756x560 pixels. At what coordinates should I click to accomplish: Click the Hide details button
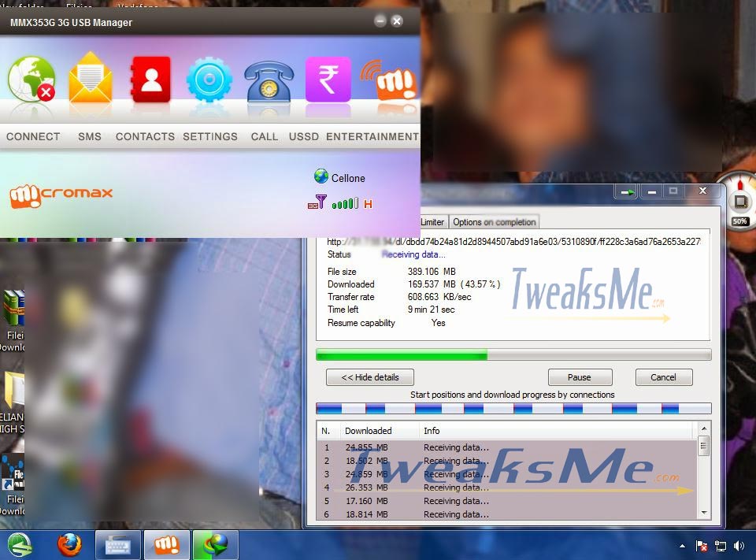[x=370, y=377]
